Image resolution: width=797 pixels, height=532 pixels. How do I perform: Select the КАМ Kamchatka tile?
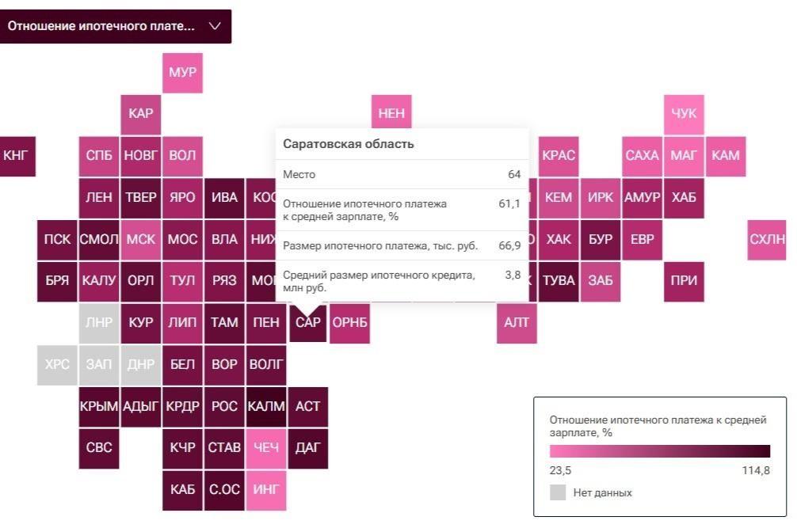tap(725, 155)
